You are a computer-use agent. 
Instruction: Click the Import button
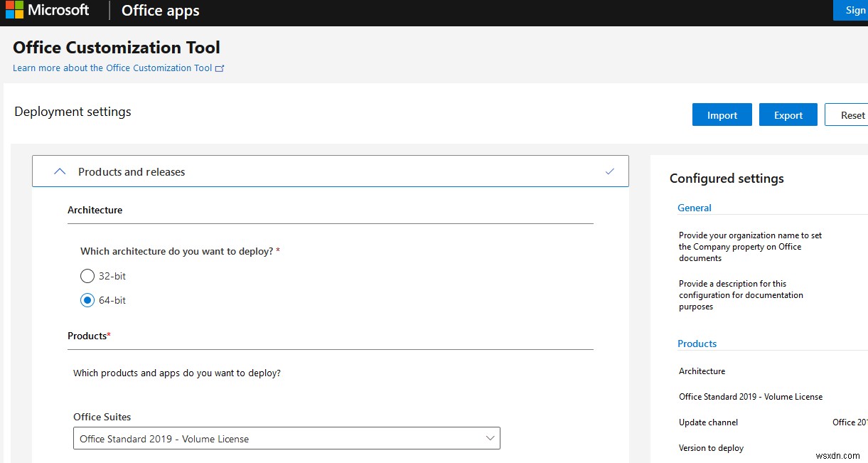[722, 115]
